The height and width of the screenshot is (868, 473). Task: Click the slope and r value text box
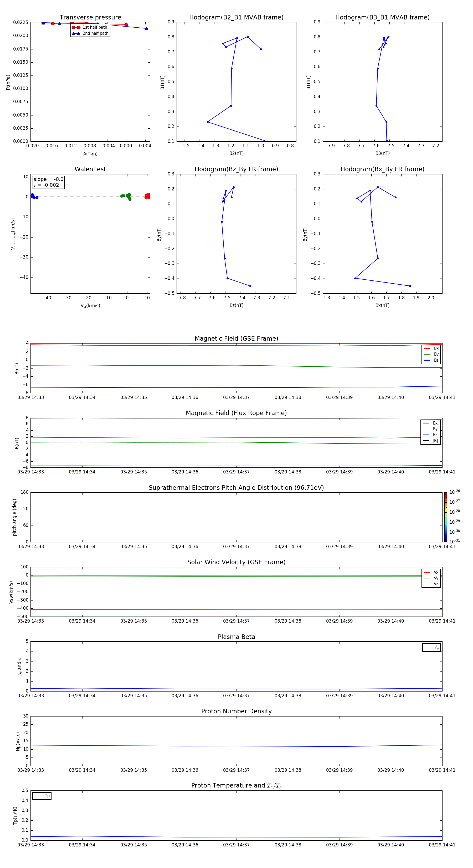[x=48, y=182]
